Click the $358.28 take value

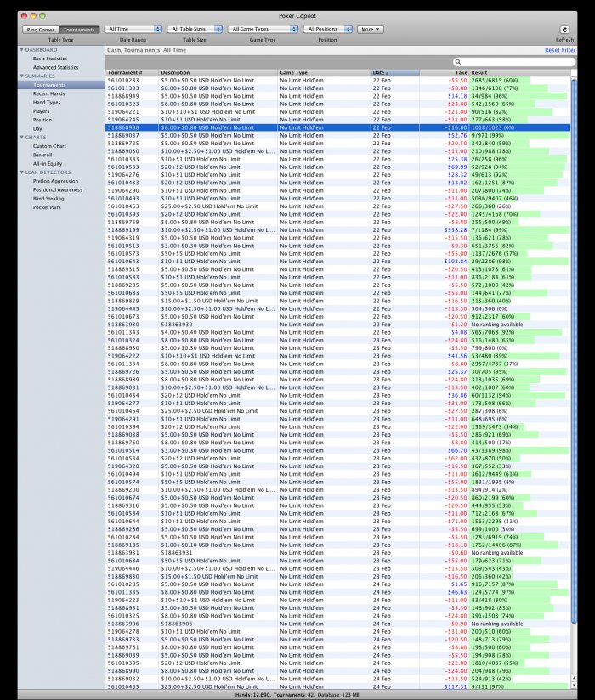click(456, 230)
